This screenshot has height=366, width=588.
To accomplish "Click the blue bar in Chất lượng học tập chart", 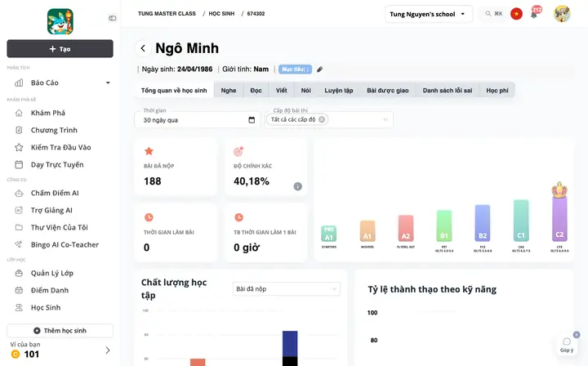I will 290,343.
